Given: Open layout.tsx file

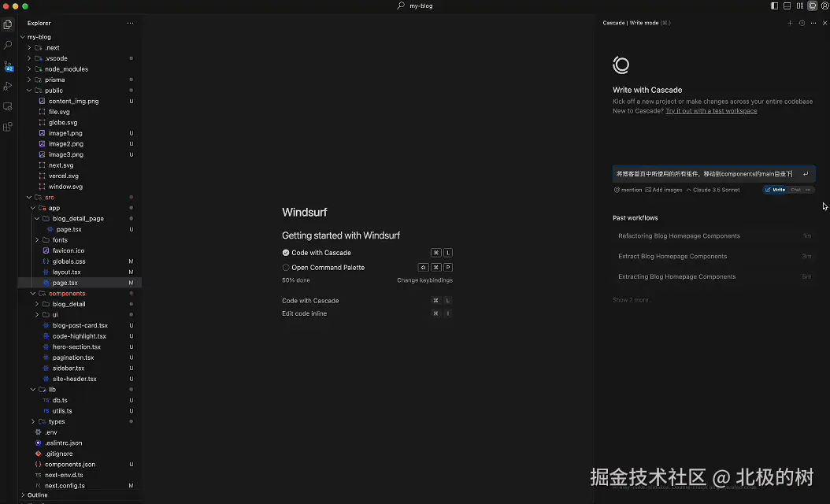Looking at the screenshot, I should [x=67, y=272].
